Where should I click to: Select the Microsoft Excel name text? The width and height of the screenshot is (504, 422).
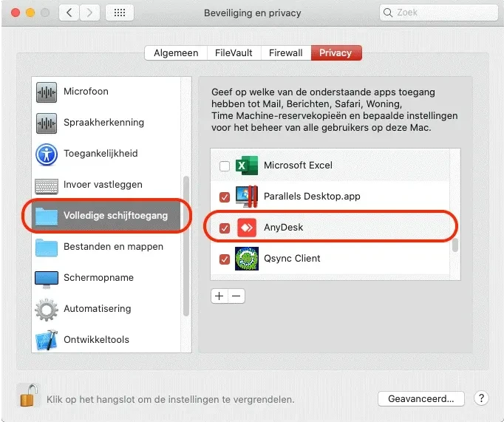(x=298, y=166)
